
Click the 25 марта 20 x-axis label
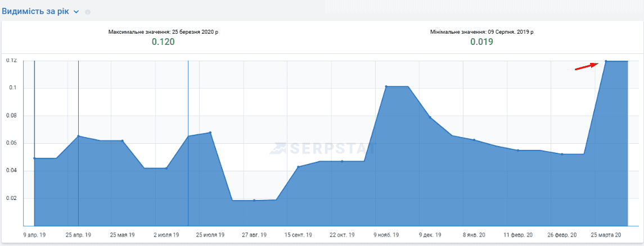coord(606,235)
